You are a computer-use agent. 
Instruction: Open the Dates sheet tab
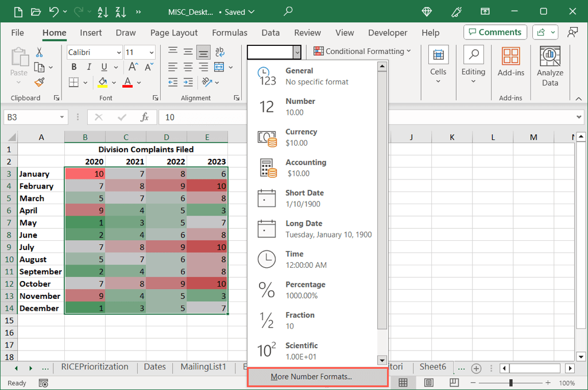tap(154, 367)
